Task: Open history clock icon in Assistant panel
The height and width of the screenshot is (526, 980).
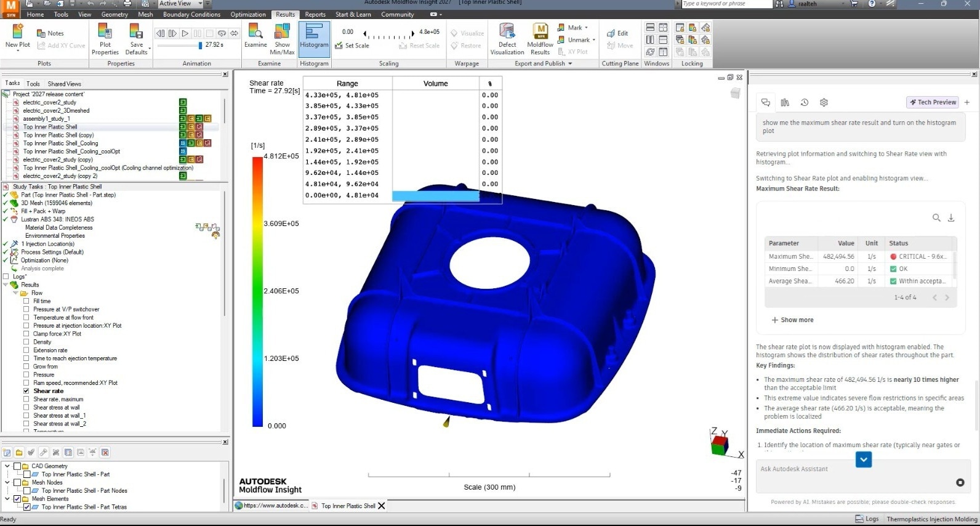Action: click(x=804, y=102)
